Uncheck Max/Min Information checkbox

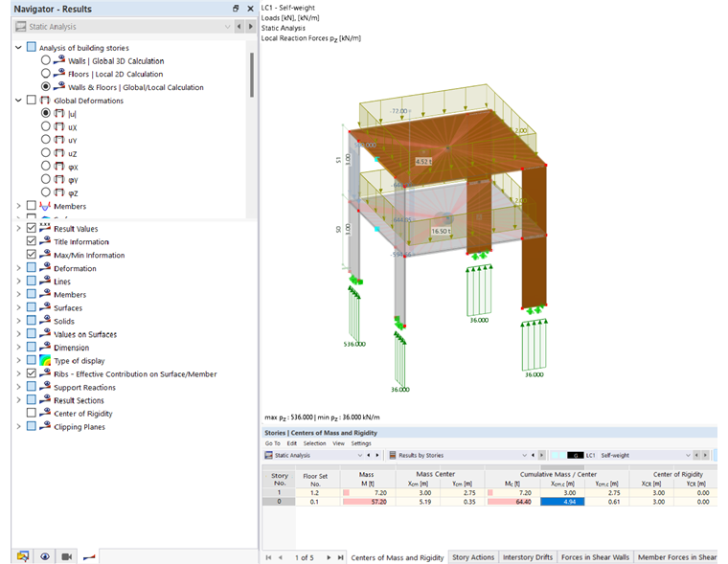tap(31, 255)
